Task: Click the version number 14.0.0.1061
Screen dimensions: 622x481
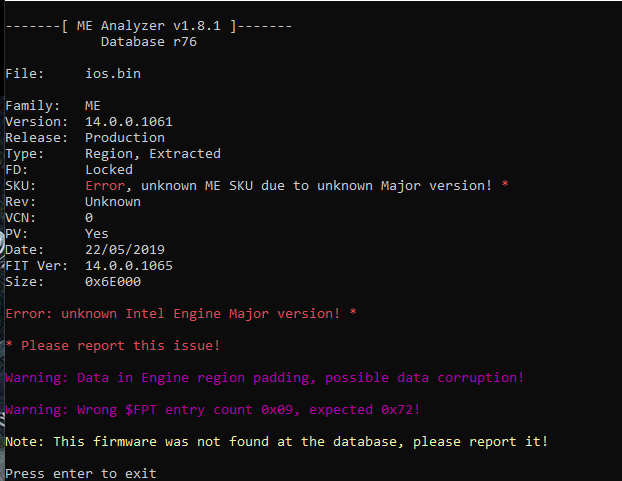Action: [129, 122]
